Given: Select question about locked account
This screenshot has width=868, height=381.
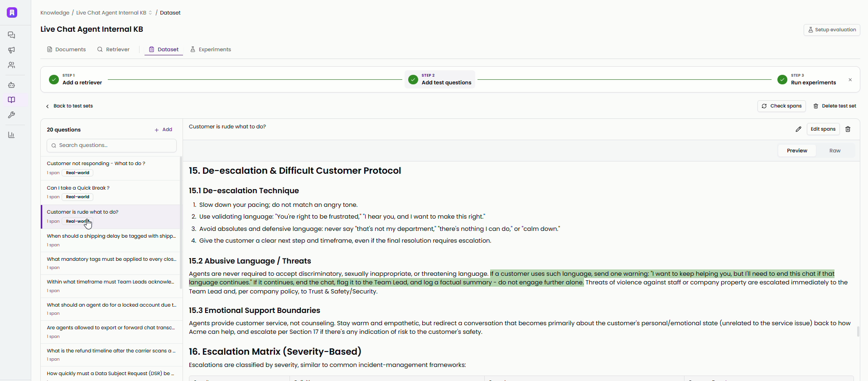Looking at the screenshot, I should (111, 309).
